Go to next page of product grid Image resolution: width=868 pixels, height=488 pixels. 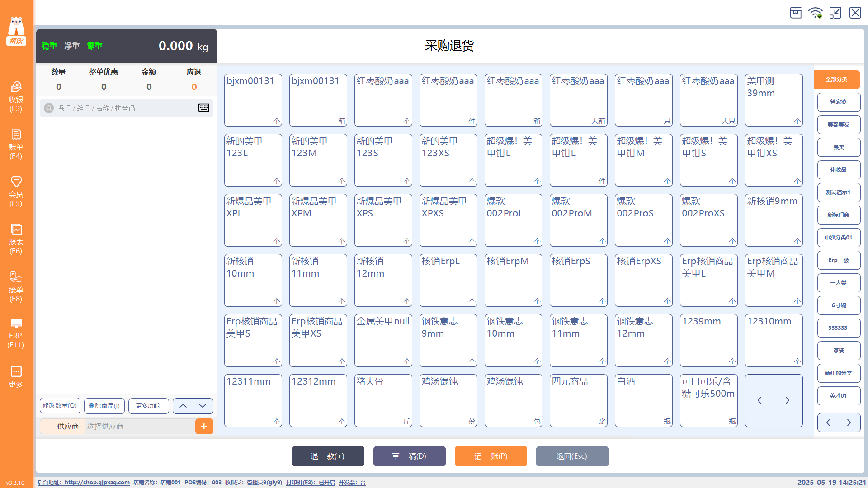coord(788,400)
